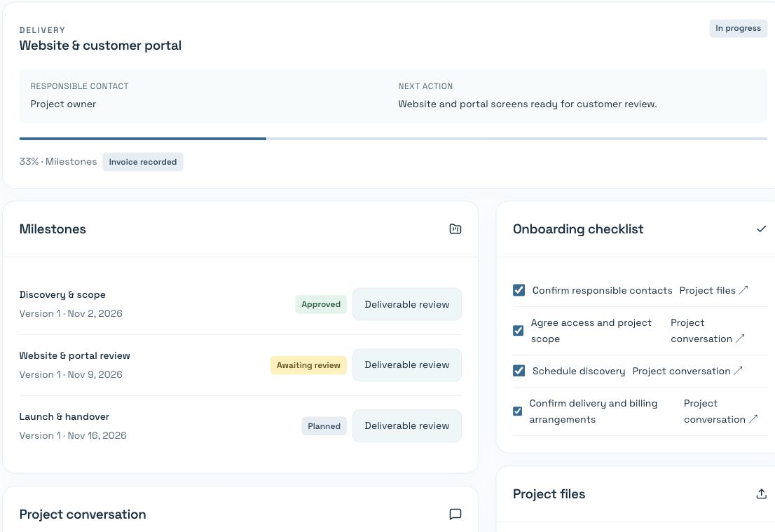Viewport: 775px width, 532px height.
Task: Click the Project conversation section heading
Action: [x=83, y=514]
